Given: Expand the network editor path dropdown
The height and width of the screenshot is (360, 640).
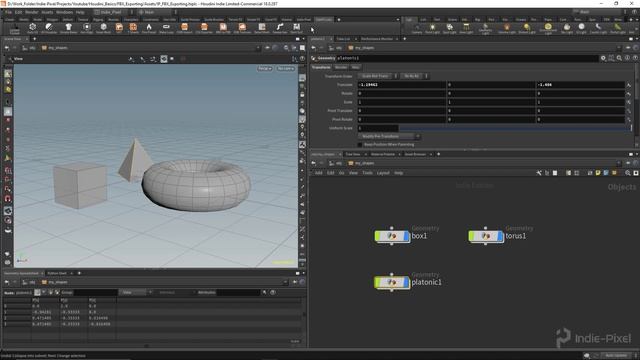Looking at the screenshot, I should pos(619,163).
